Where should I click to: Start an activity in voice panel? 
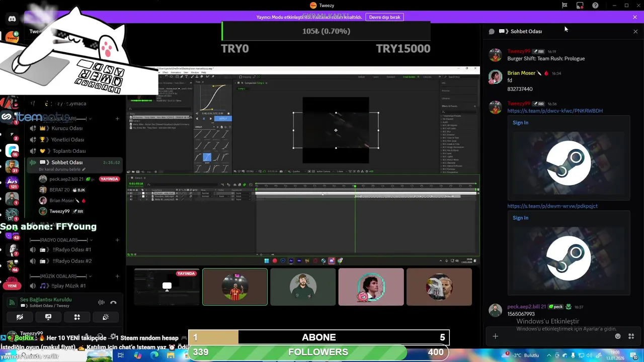point(77,317)
